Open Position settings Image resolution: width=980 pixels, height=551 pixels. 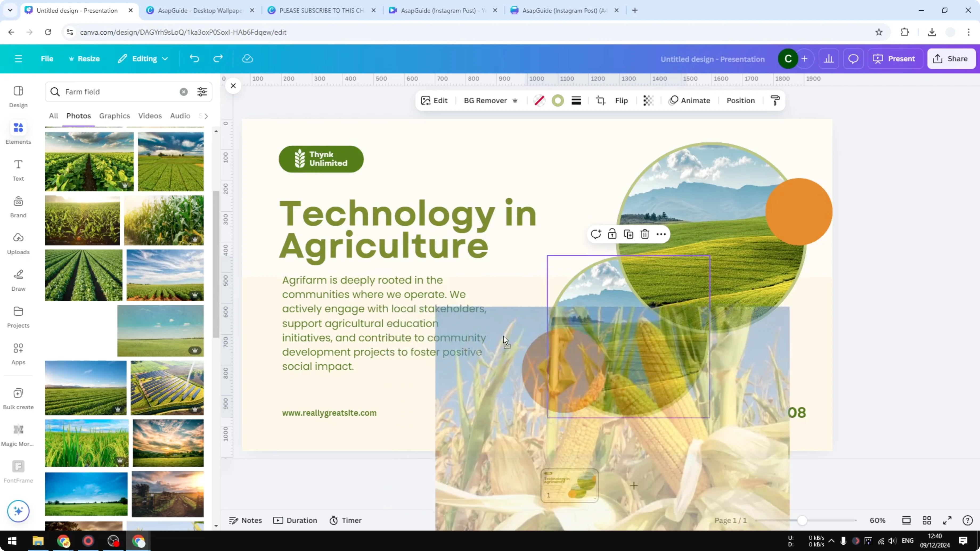tap(740, 100)
